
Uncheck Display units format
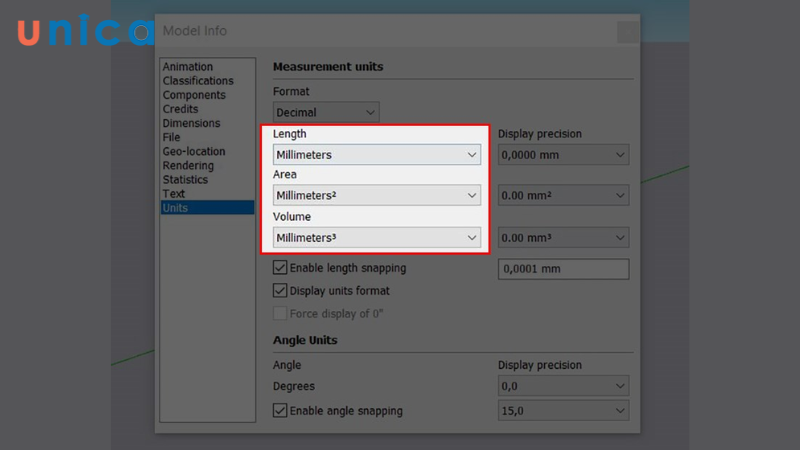[x=281, y=291]
